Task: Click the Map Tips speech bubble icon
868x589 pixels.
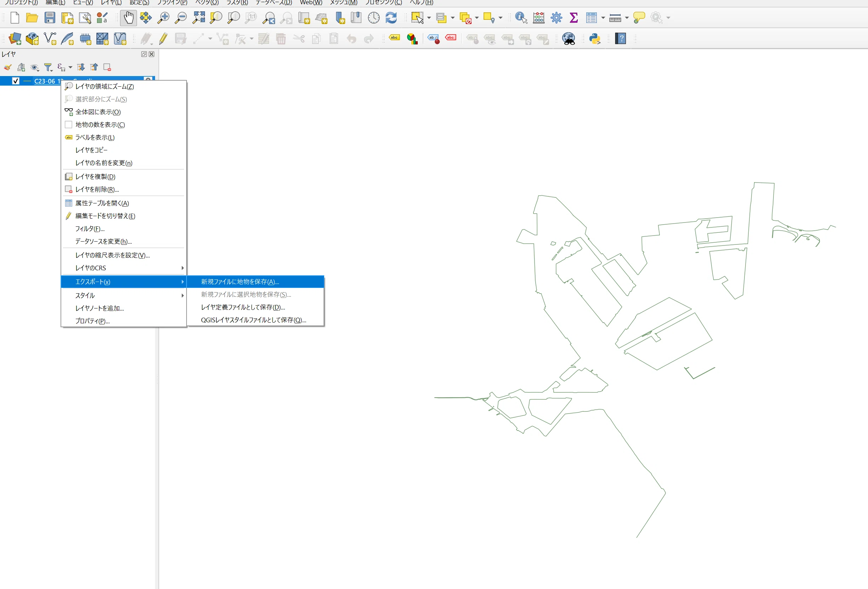Action: (x=639, y=18)
